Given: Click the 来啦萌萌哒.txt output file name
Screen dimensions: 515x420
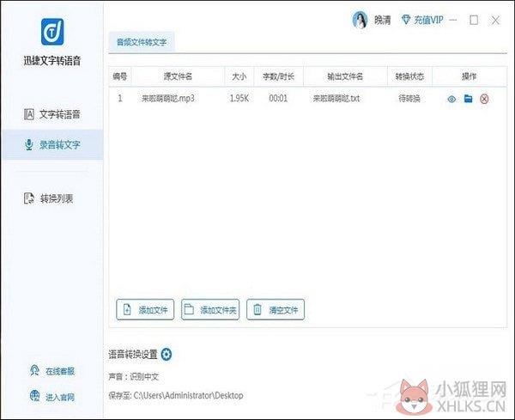Looking at the screenshot, I should click(x=336, y=98).
